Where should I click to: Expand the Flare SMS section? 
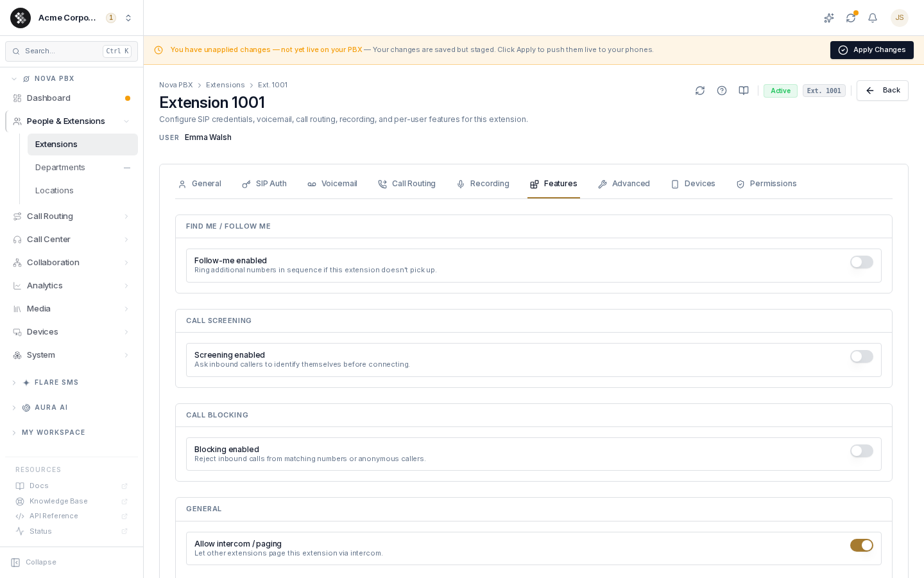click(14, 383)
